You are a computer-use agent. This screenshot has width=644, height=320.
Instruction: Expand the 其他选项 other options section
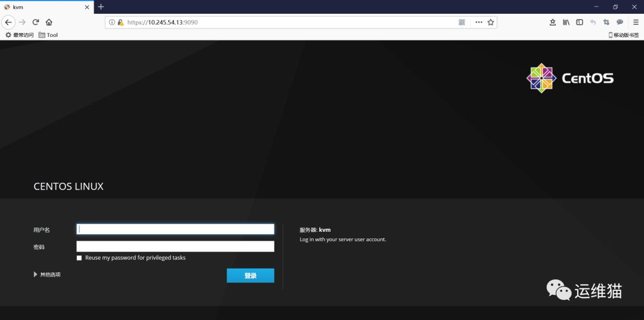tap(47, 275)
